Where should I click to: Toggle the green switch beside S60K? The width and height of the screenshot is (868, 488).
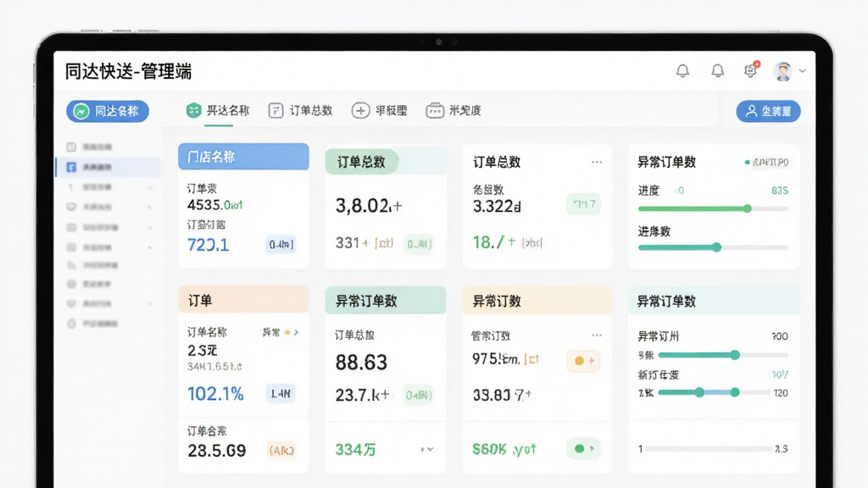pyautogui.click(x=584, y=449)
